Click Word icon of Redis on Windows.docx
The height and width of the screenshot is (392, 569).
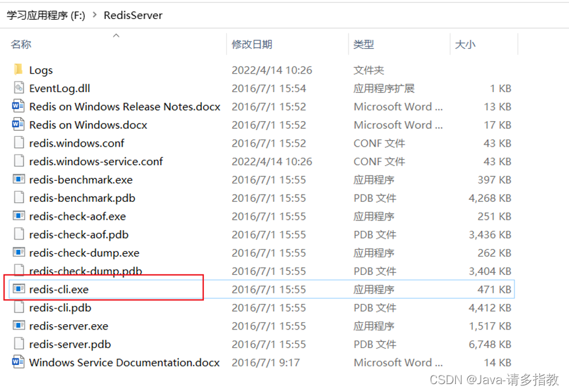(x=18, y=124)
